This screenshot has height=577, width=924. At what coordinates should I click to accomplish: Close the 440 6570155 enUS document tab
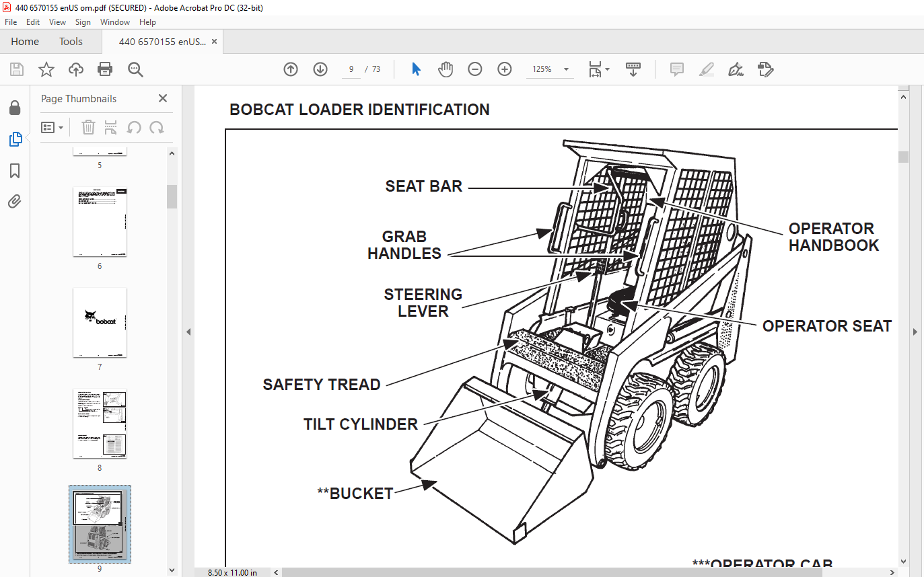[214, 42]
